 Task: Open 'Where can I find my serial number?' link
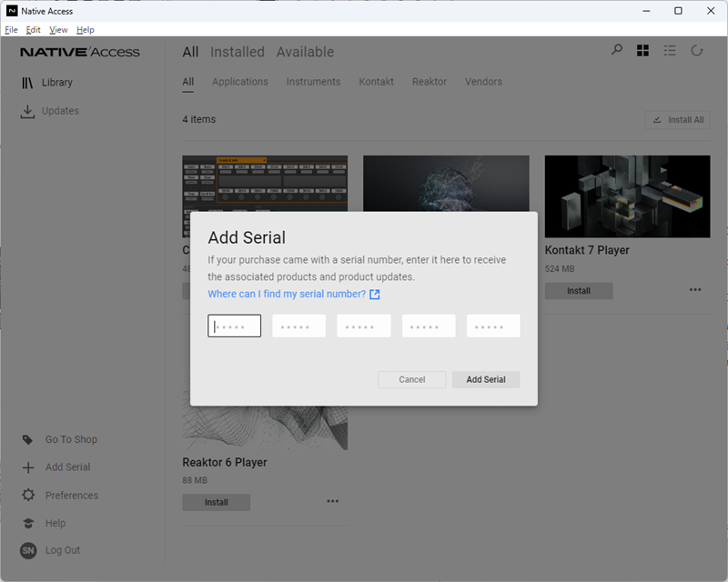287,295
